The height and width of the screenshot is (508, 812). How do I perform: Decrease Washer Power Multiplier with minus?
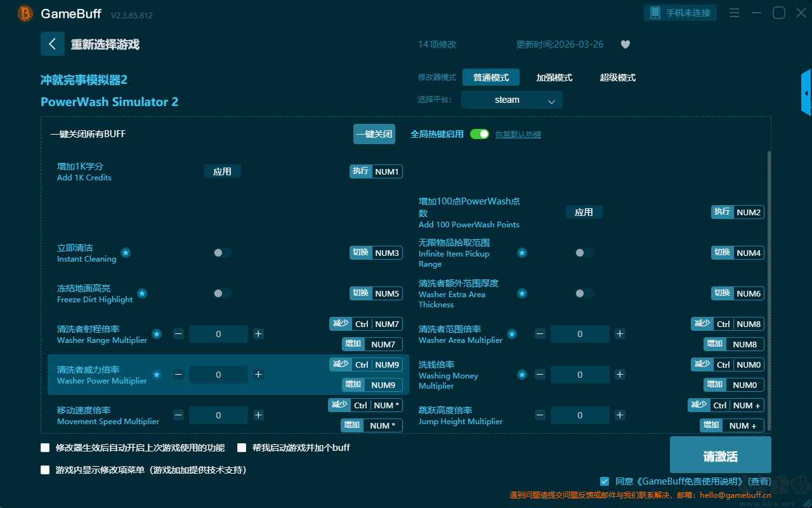click(178, 375)
